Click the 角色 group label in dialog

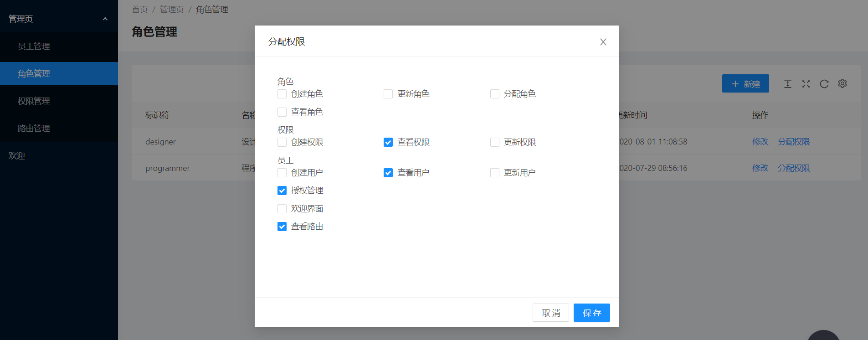tap(285, 82)
